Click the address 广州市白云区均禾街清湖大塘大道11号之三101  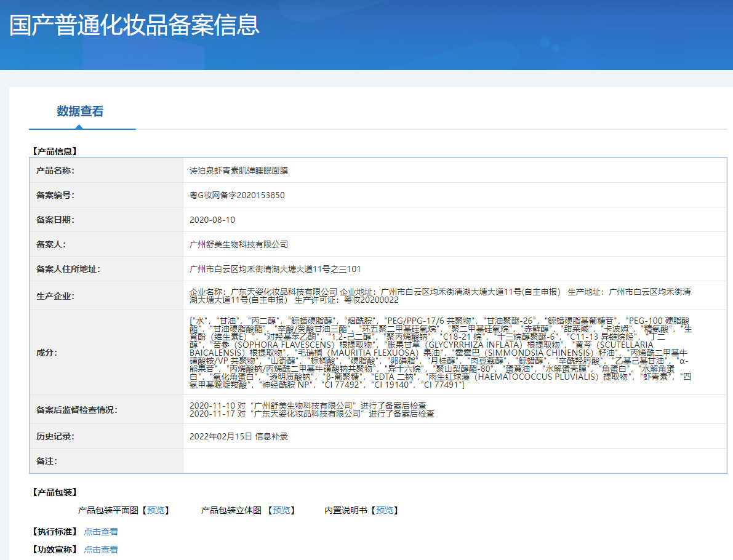point(275,269)
